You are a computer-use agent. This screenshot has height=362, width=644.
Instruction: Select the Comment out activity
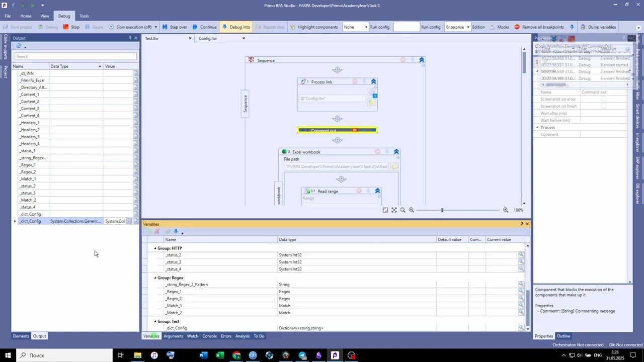click(337, 130)
